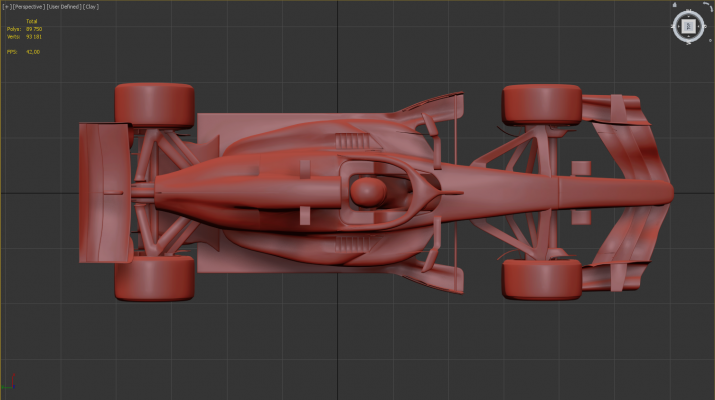Click the ViewCube curved roll arrows
Screen dimensions: 715x400
pyautogui.click(x=709, y=7)
